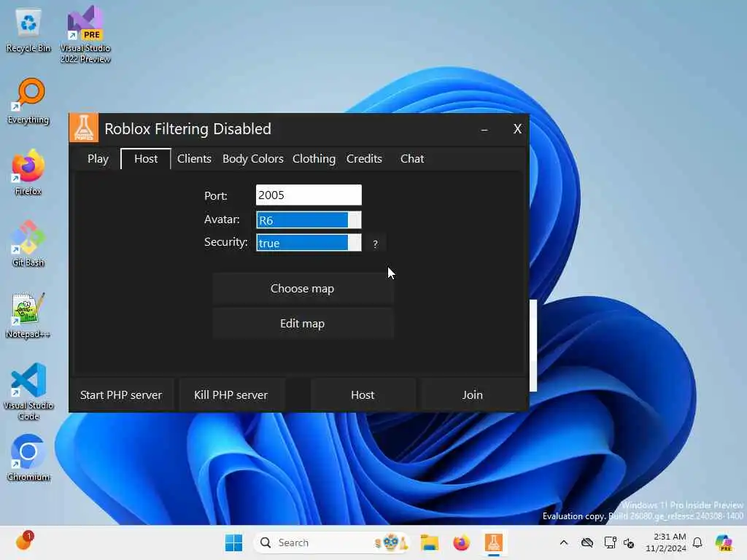Viewport: 747px width, 560px height.
Task: Open the notification bell
Action: point(697,542)
